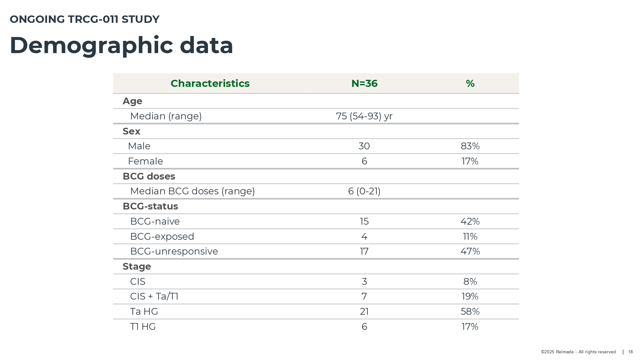Select the 'BCG-naive' row label
Viewport: 644px width, 362px height.
coord(155,221)
